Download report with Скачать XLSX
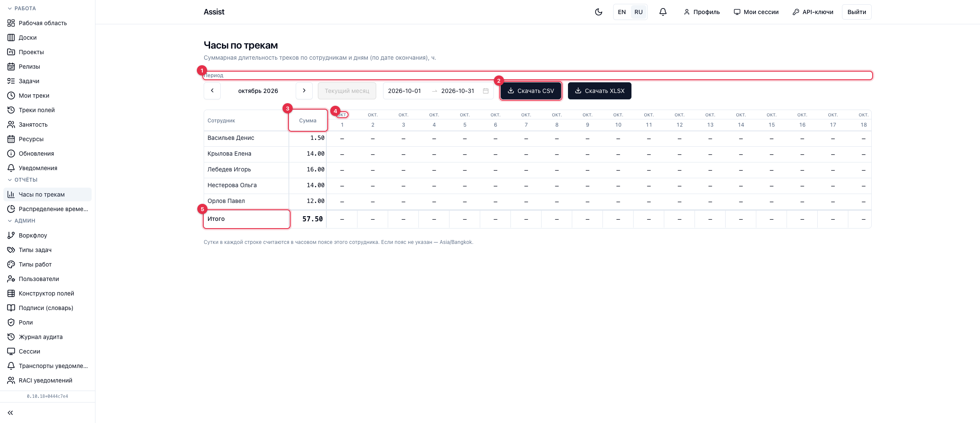 600,91
